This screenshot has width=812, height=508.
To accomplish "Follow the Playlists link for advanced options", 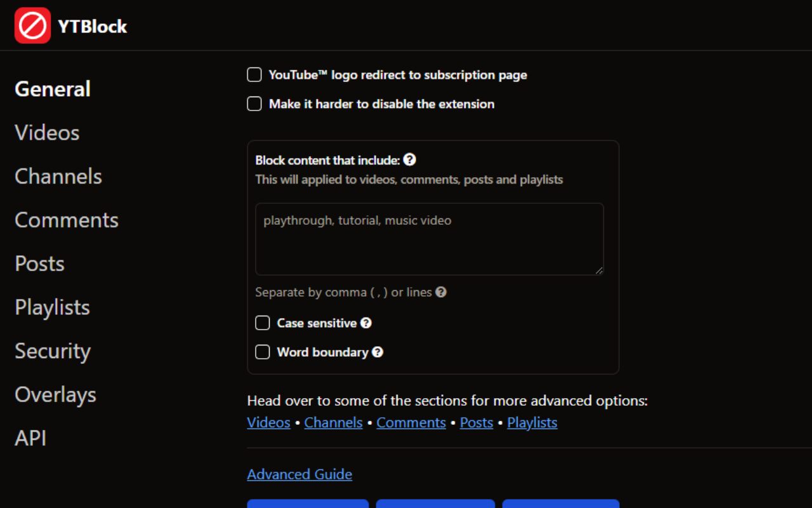I will [532, 422].
